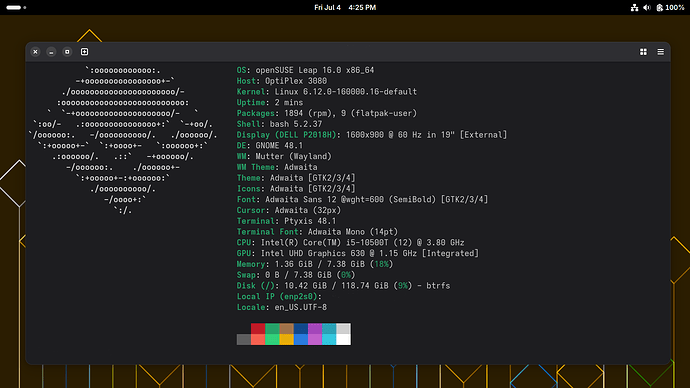Click the cyan color block
The width and height of the screenshot is (690, 388).
coord(329,340)
